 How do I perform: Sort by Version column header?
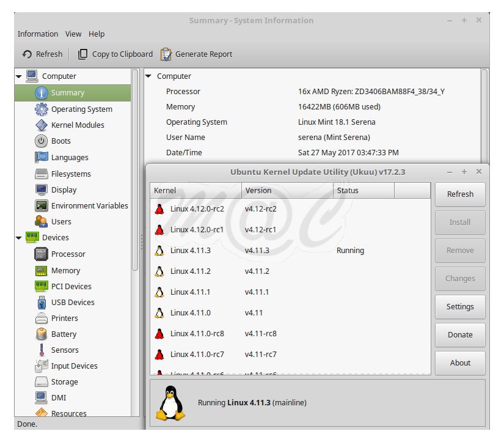pos(287,191)
